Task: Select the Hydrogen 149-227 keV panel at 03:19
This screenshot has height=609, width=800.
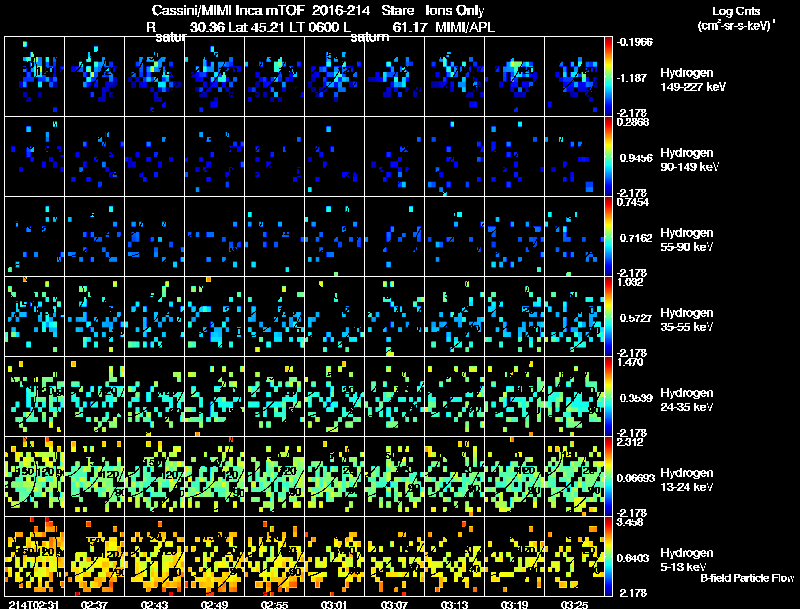Action: (x=514, y=77)
